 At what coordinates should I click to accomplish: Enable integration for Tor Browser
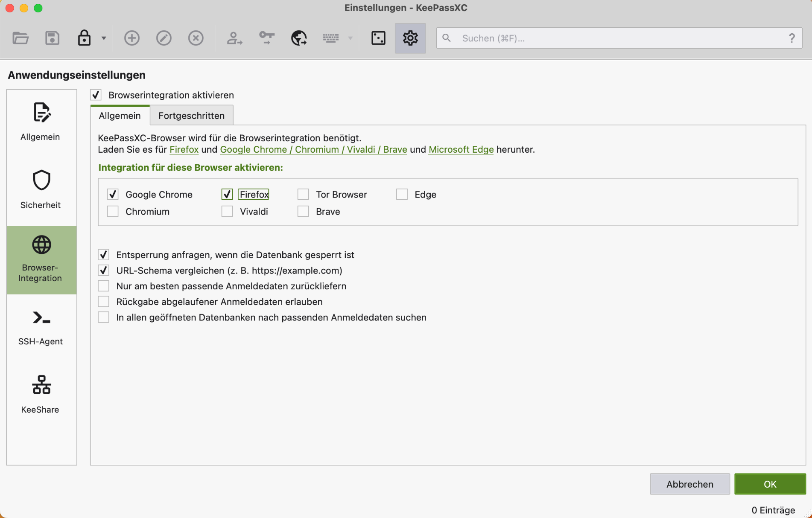[303, 195]
